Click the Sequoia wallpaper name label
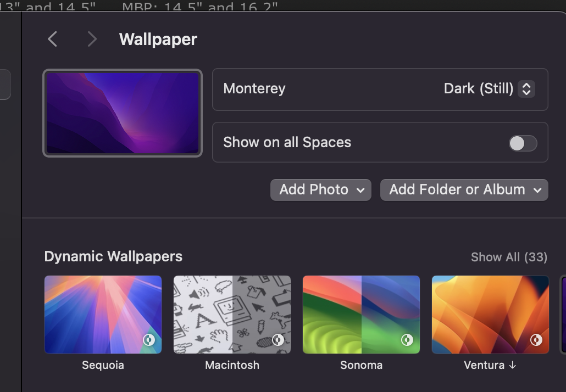The image size is (566, 392). tap(103, 365)
